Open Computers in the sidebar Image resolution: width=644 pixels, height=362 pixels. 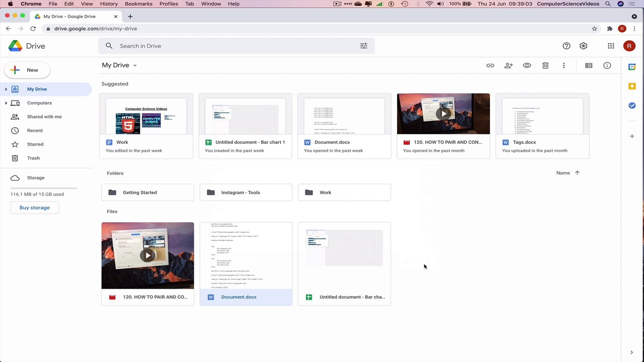click(39, 103)
